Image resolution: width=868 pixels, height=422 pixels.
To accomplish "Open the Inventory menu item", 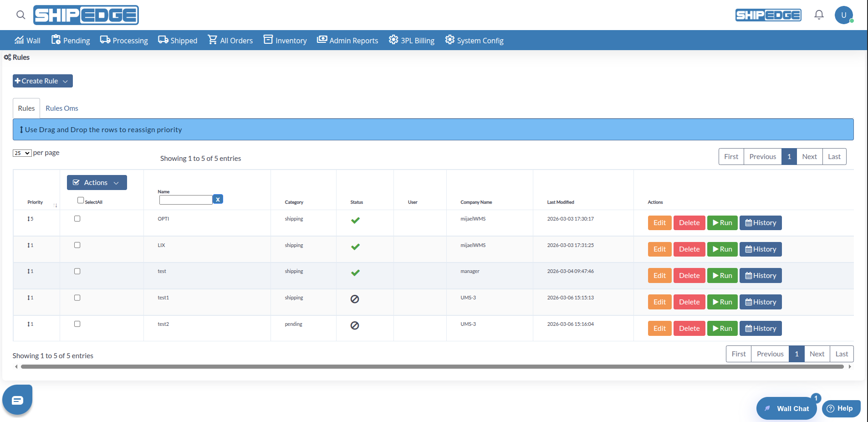I will tap(285, 41).
